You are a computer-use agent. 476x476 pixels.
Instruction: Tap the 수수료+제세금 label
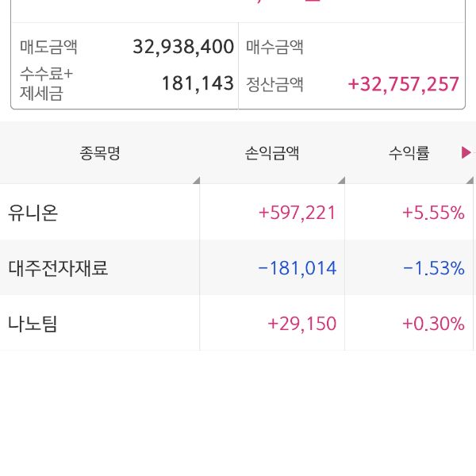(46, 84)
